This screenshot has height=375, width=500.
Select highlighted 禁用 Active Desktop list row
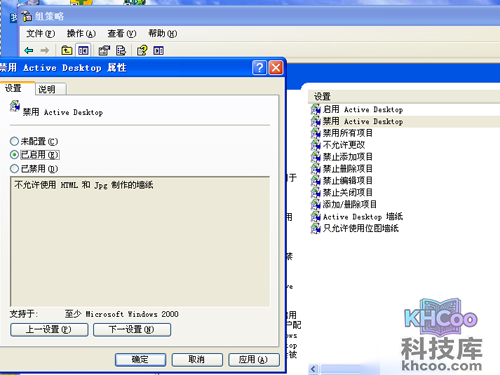405,121
